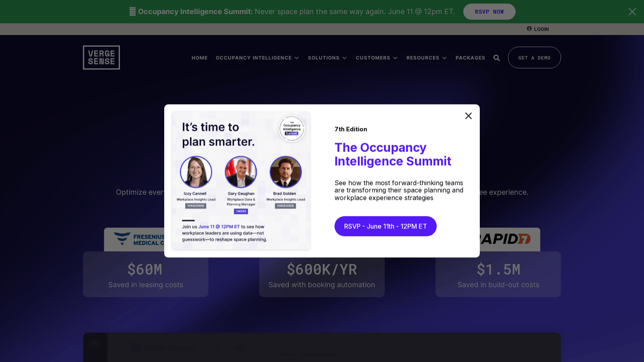Viewport: 644px width, 362px height.
Task: Click Izzy Cannell's photo
Action: point(196,172)
